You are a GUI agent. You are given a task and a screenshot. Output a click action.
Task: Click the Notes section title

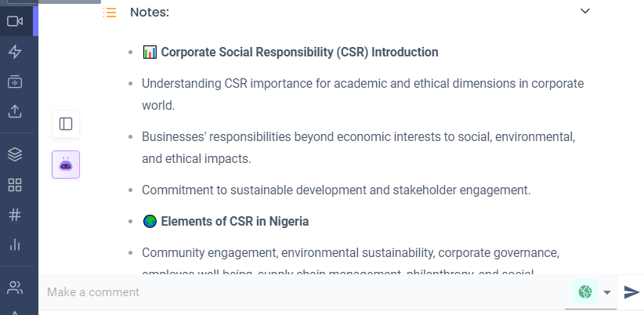[x=150, y=13]
